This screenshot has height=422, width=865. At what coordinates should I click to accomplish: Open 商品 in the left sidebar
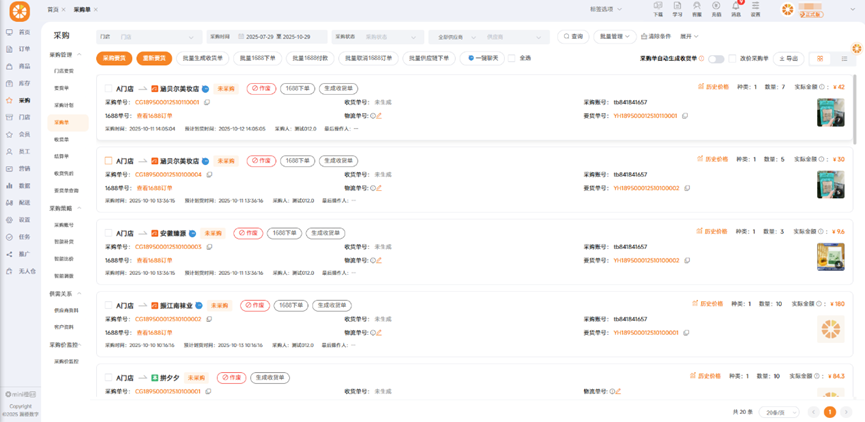[x=17, y=66]
